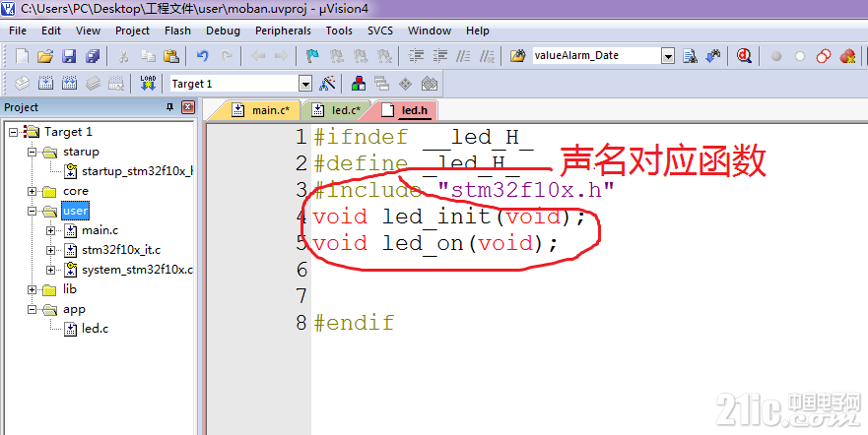Open Find in Files icon
Viewport: 868px width, 435px height.
[x=517, y=56]
